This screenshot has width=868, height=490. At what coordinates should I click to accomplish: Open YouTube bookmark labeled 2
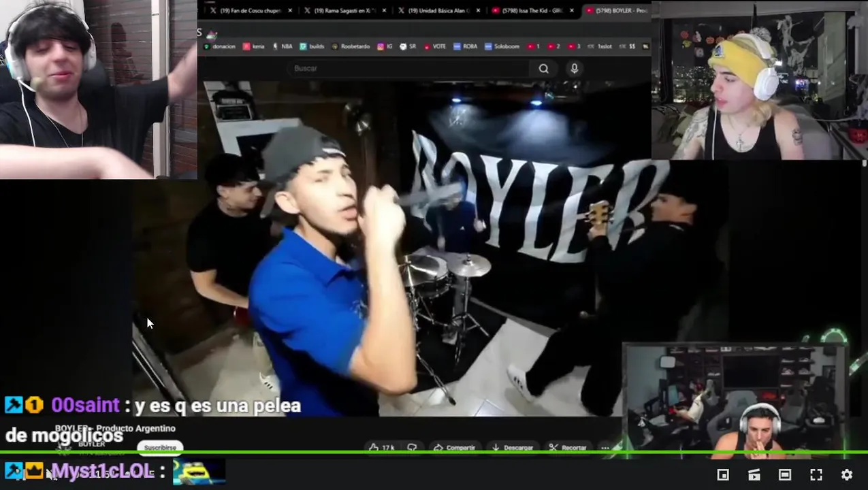point(554,46)
